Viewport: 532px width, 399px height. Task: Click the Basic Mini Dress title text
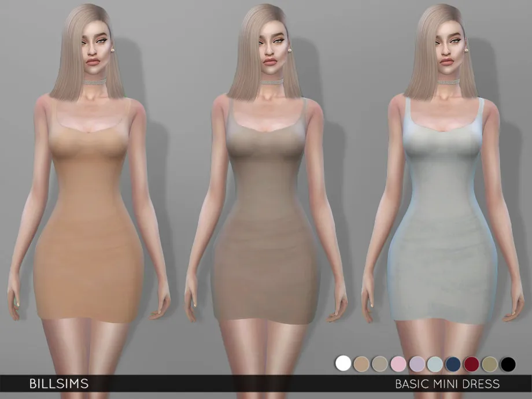pyautogui.click(x=447, y=383)
